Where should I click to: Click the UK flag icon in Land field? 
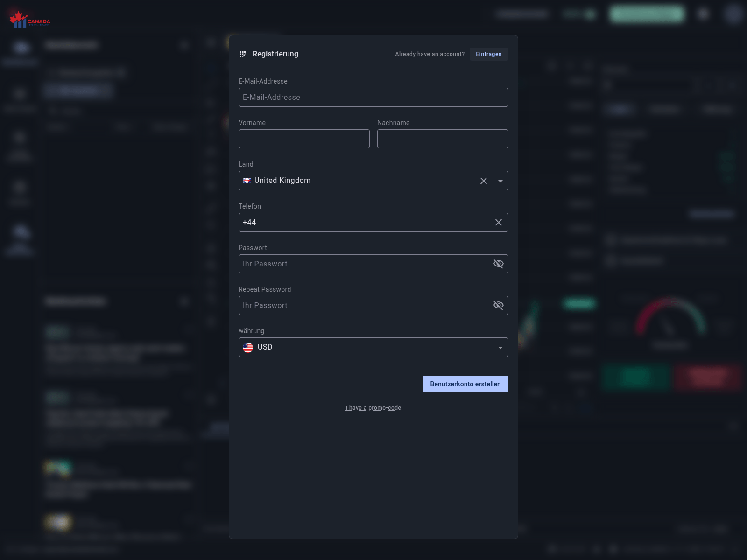[x=247, y=181]
